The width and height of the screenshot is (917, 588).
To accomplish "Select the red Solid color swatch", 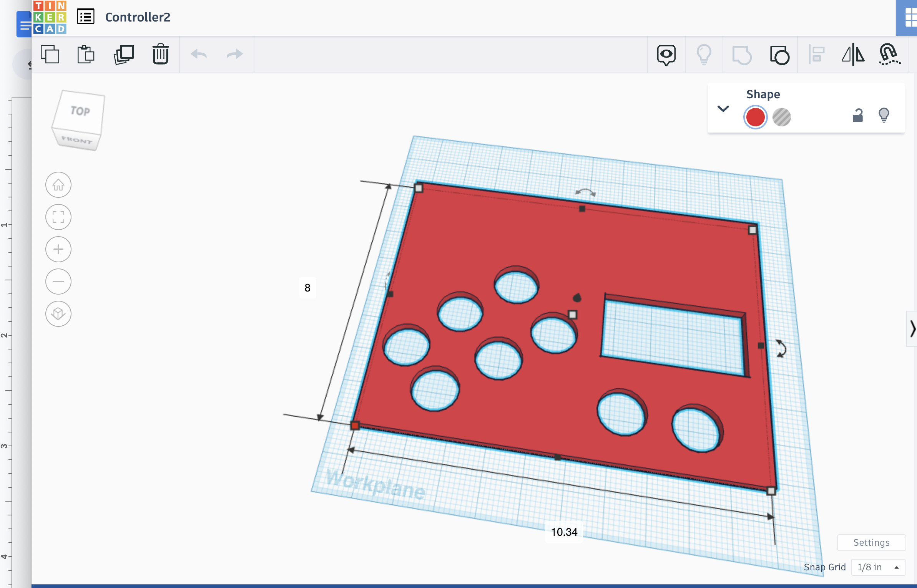I will tap(755, 117).
